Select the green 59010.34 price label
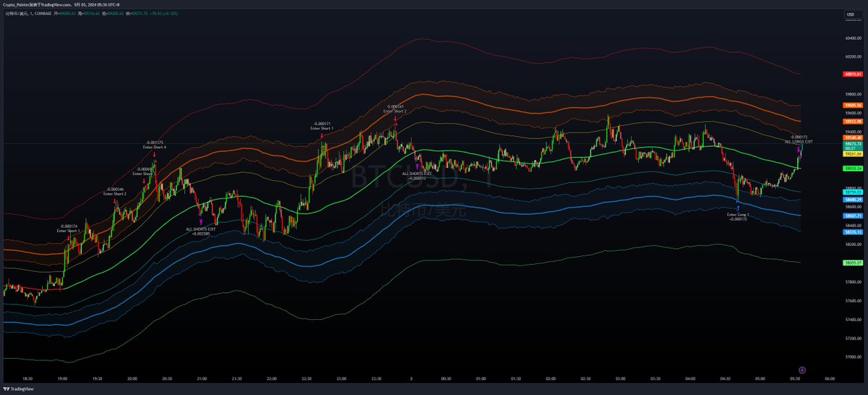This screenshot has width=868, height=395. click(x=854, y=168)
